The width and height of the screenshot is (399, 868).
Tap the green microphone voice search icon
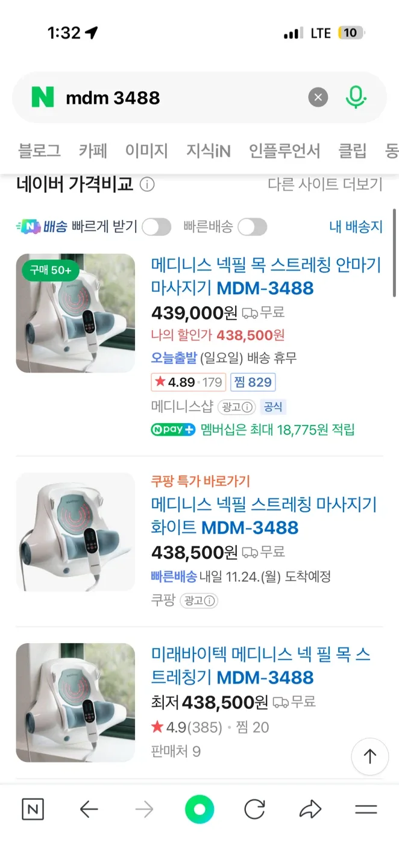356,97
